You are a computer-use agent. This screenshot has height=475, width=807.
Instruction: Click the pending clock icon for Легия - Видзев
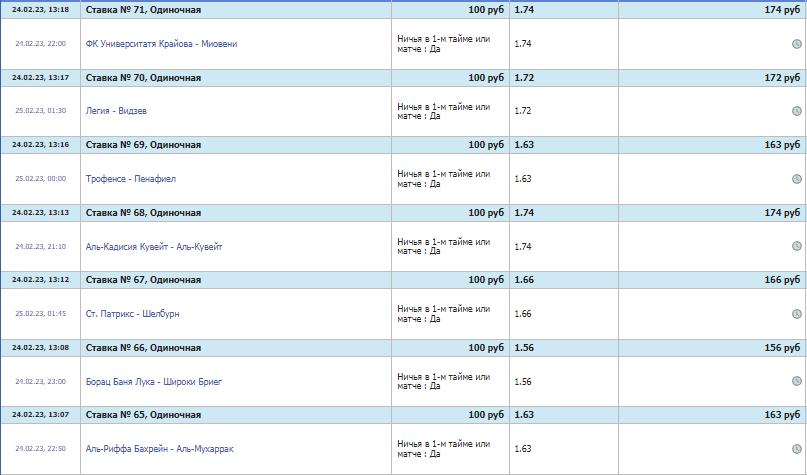[797, 111]
